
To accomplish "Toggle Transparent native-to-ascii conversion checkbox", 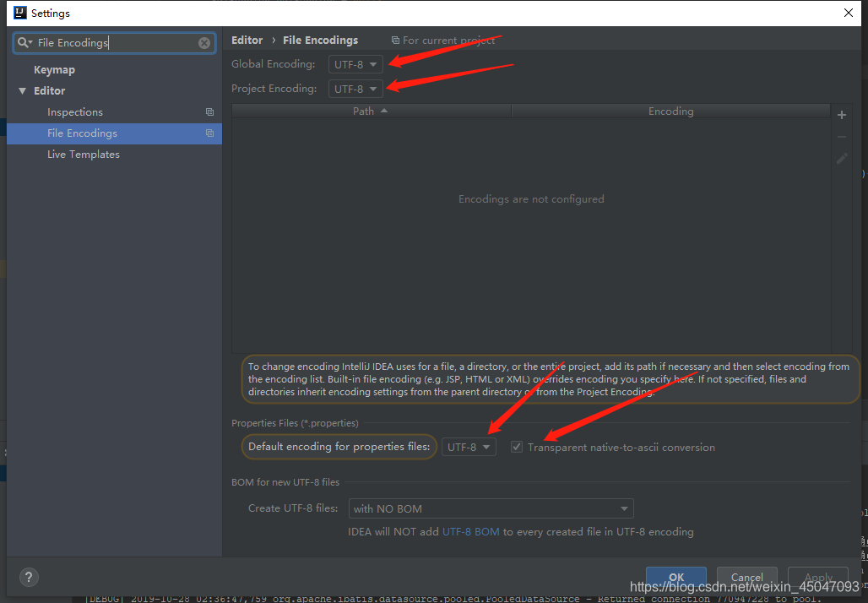I will 517,446.
